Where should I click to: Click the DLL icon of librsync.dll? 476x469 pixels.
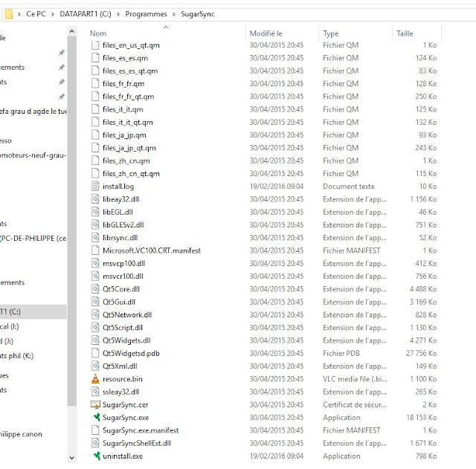pyautogui.click(x=95, y=238)
